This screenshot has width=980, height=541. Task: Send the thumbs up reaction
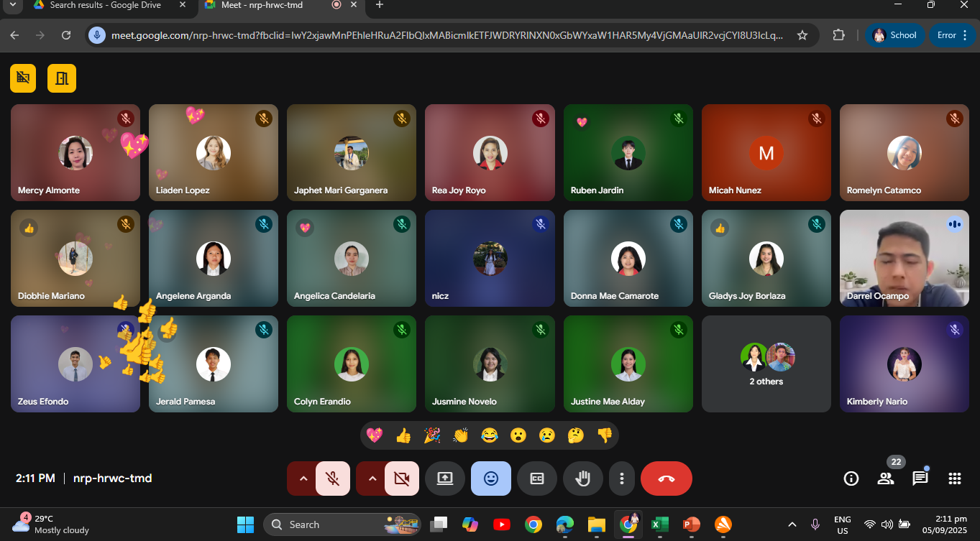pyautogui.click(x=403, y=435)
